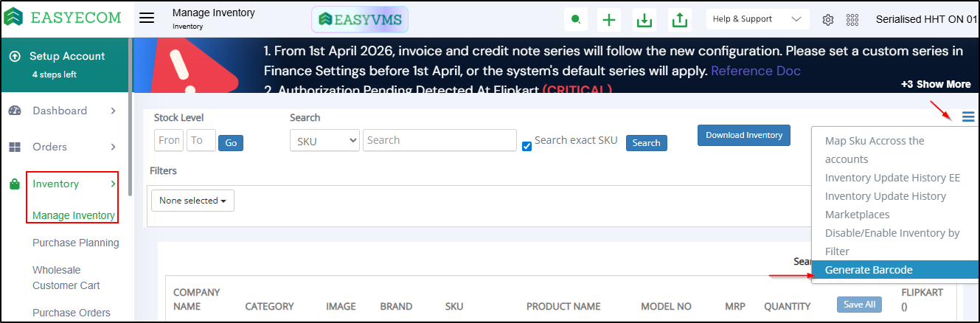980x323 pixels.
Task: Expand the Dashboard sidebar item
Action: click(x=63, y=111)
